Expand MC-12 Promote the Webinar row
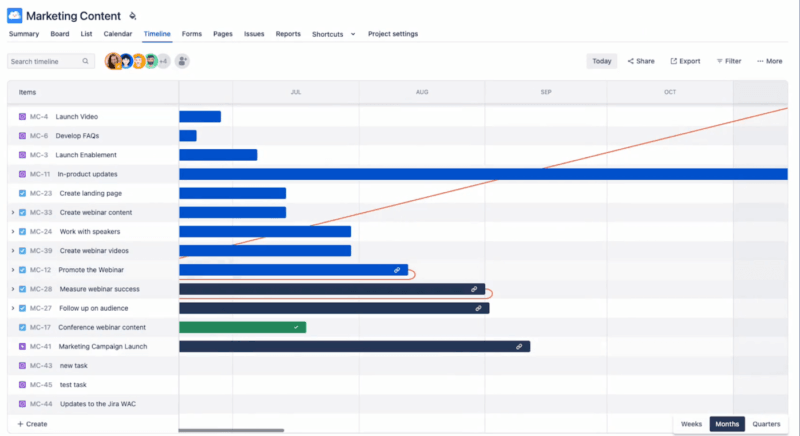Viewport: 800px width, 436px height. pyautogui.click(x=13, y=270)
